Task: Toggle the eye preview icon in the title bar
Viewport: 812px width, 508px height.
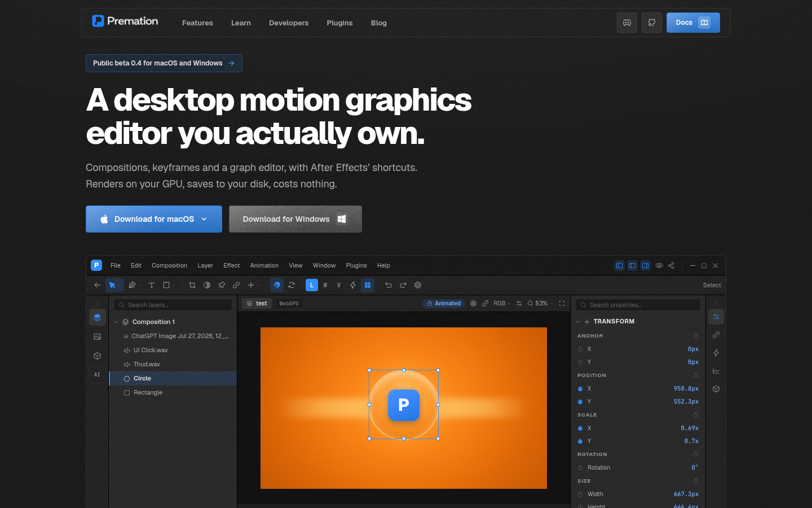Action: [659, 265]
